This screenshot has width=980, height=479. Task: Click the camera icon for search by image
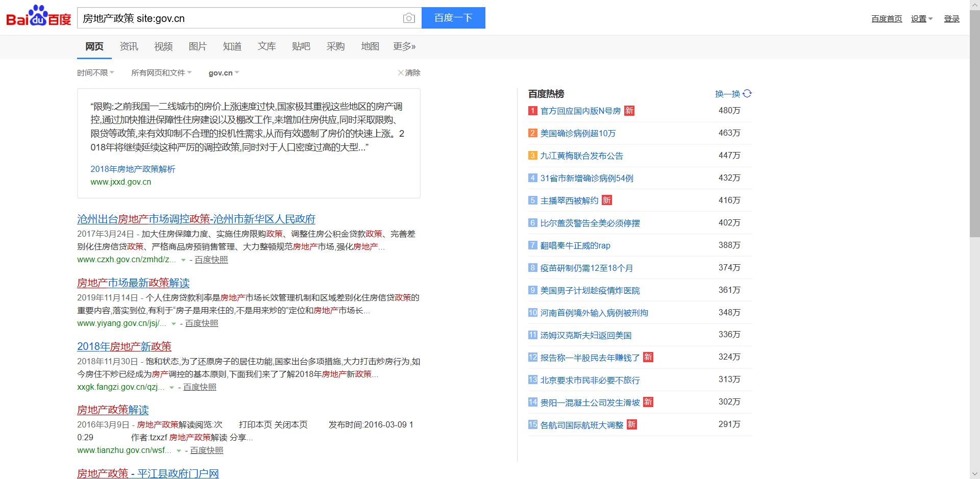point(408,18)
